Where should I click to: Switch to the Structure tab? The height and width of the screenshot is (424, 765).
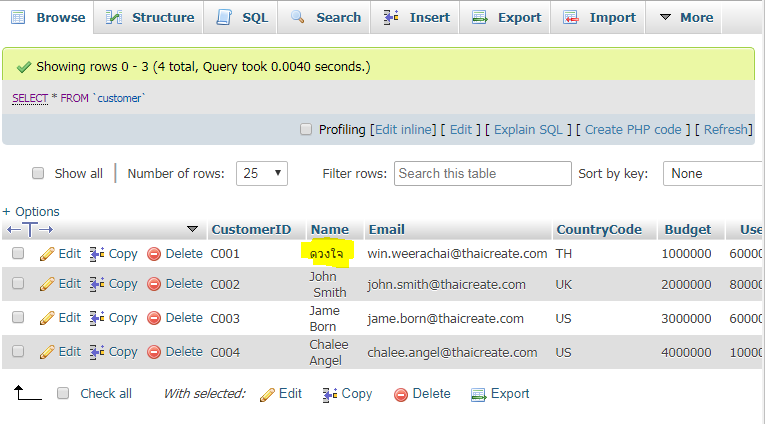point(151,17)
